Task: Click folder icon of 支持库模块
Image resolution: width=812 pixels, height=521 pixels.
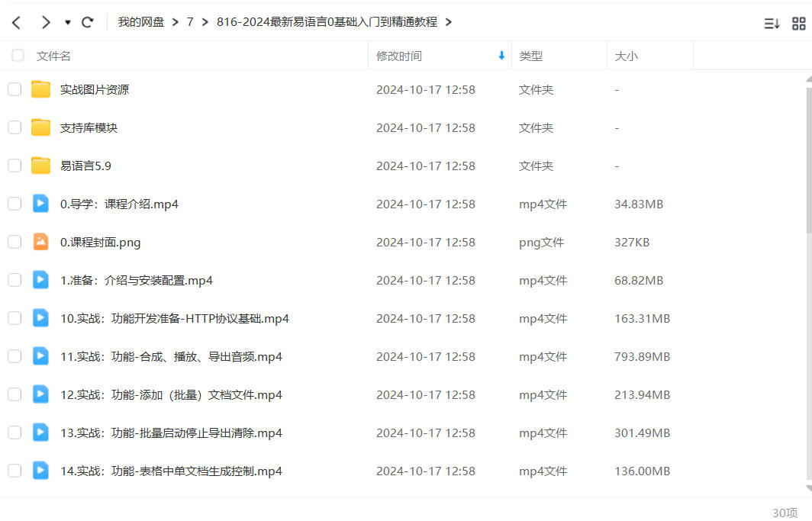Action: pos(41,127)
